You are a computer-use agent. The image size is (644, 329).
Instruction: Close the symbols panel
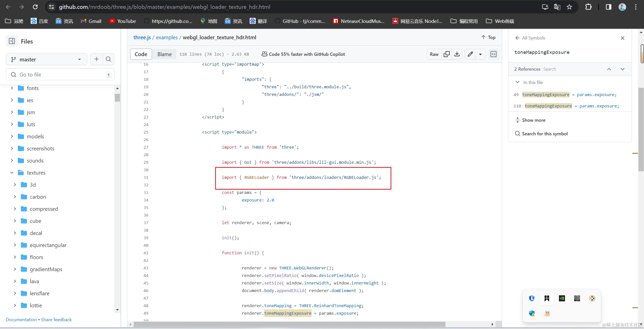click(623, 38)
